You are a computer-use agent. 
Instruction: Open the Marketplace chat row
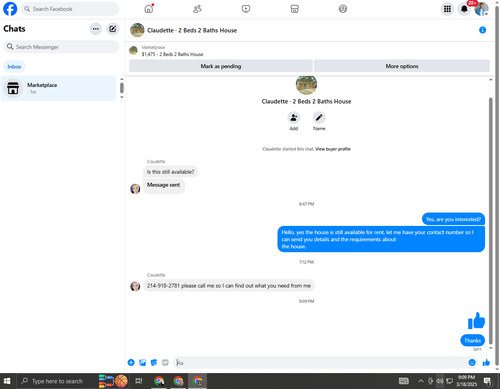(x=58, y=88)
